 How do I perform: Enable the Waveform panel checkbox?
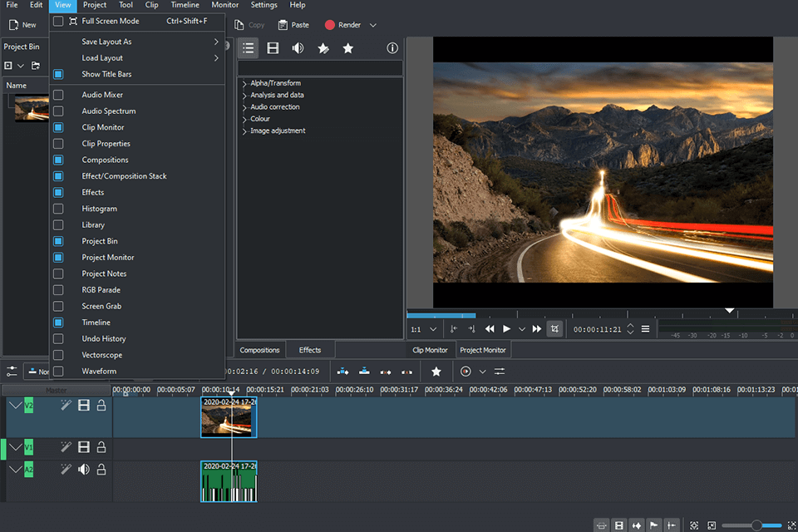tap(58, 371)
